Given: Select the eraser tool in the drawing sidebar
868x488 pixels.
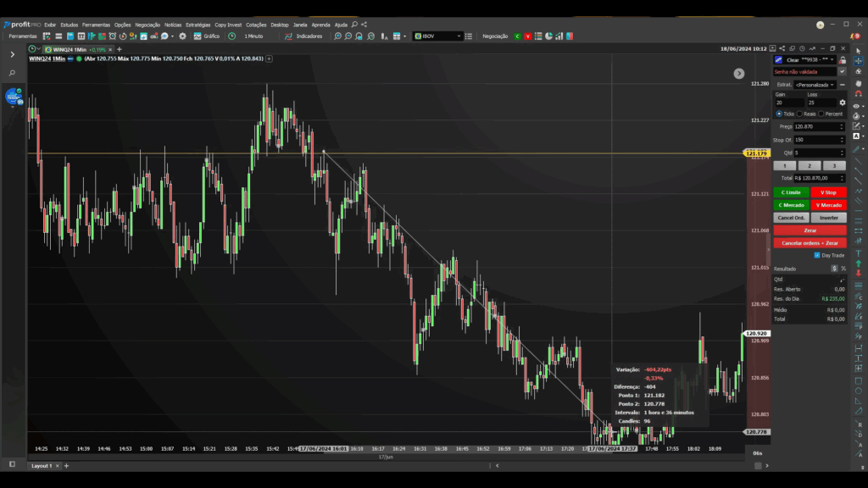Looking at the screenshot, I should click(x=858, y=71).
